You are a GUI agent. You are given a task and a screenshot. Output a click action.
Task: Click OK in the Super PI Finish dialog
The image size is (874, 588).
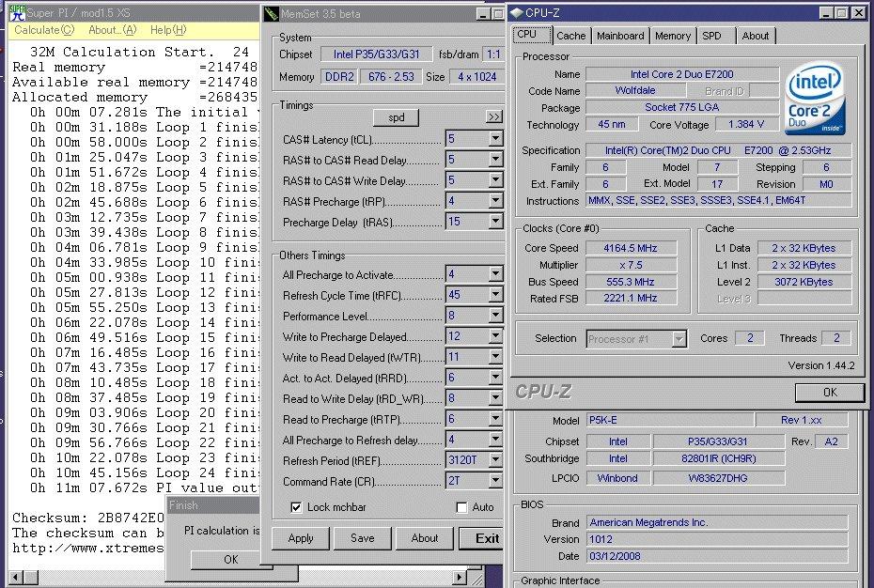point(231,560)
